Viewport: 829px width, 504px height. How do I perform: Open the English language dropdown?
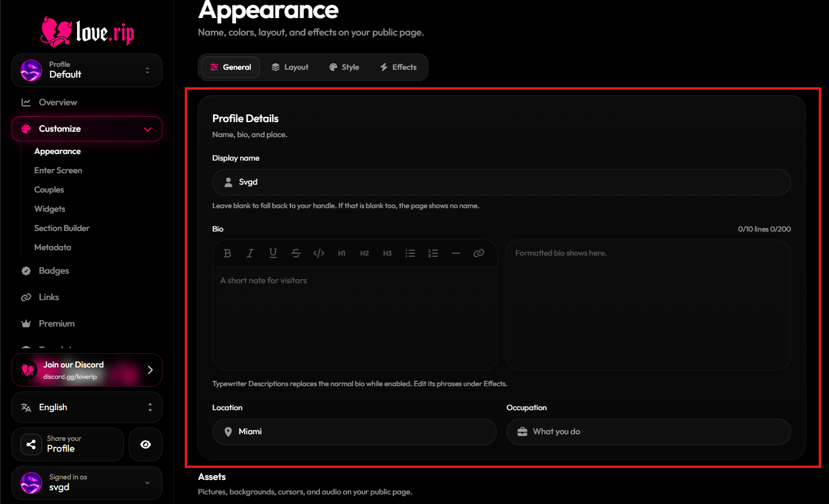pyautogui.click(x=87, y=407)
